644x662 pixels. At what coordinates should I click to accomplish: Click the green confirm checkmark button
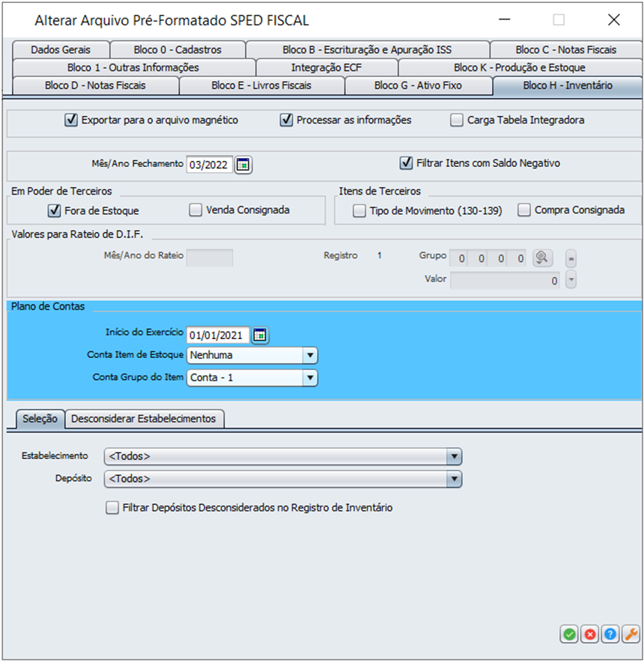pyautogui.click(x=569, y=634)
